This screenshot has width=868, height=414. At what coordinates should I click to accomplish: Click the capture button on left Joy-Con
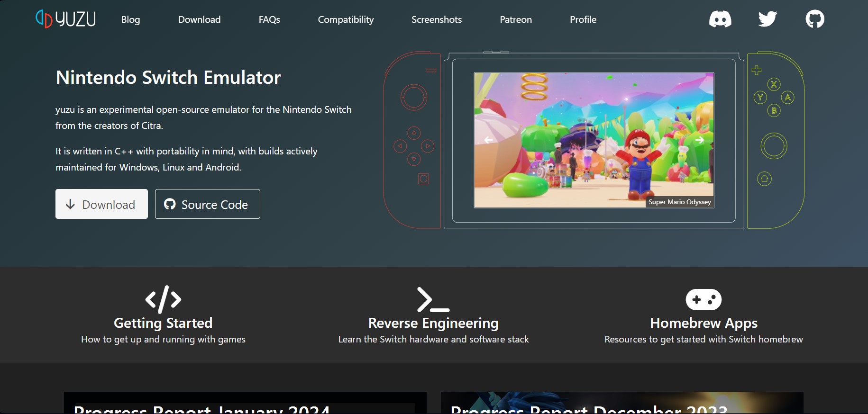click(424, 179)
